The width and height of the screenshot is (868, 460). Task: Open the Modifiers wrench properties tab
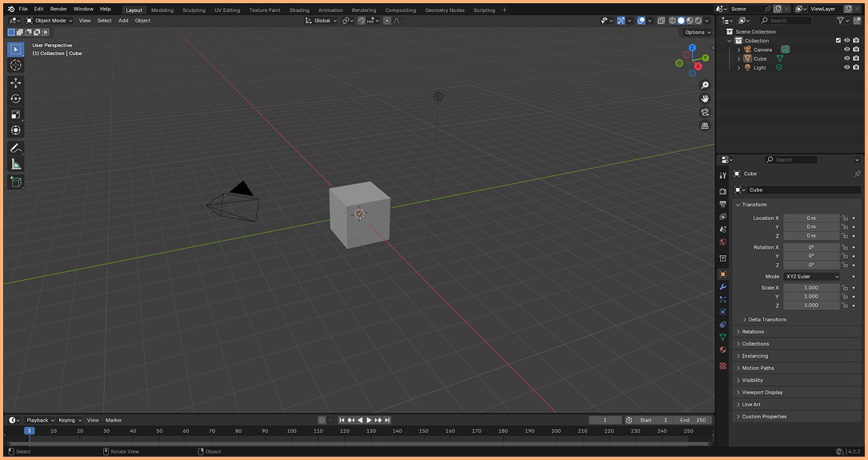click(x=722, y=286)
